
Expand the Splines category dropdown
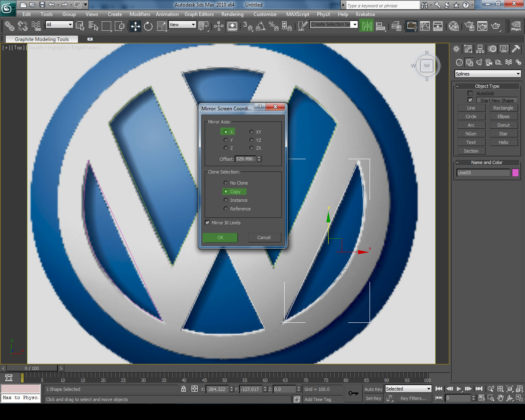[488, 74]
